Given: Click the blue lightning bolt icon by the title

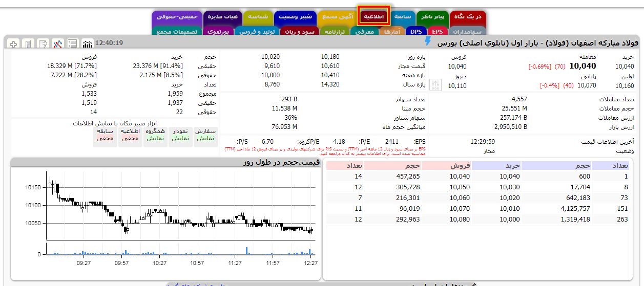Looking at the screenshot, I should 428,41.
